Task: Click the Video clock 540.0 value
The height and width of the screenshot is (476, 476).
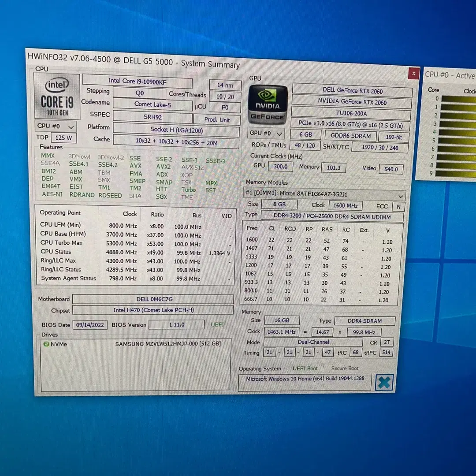Action: pyautogui.click(x=391, y=169)
